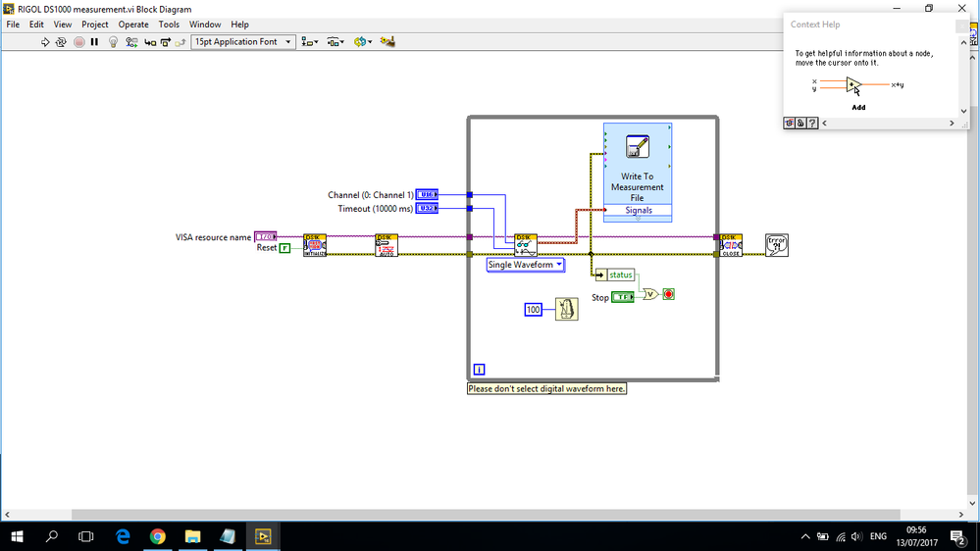This screenshot has height=551, width=980.
Task: Select the Auto Setup VI node
Action: (387, 245)
